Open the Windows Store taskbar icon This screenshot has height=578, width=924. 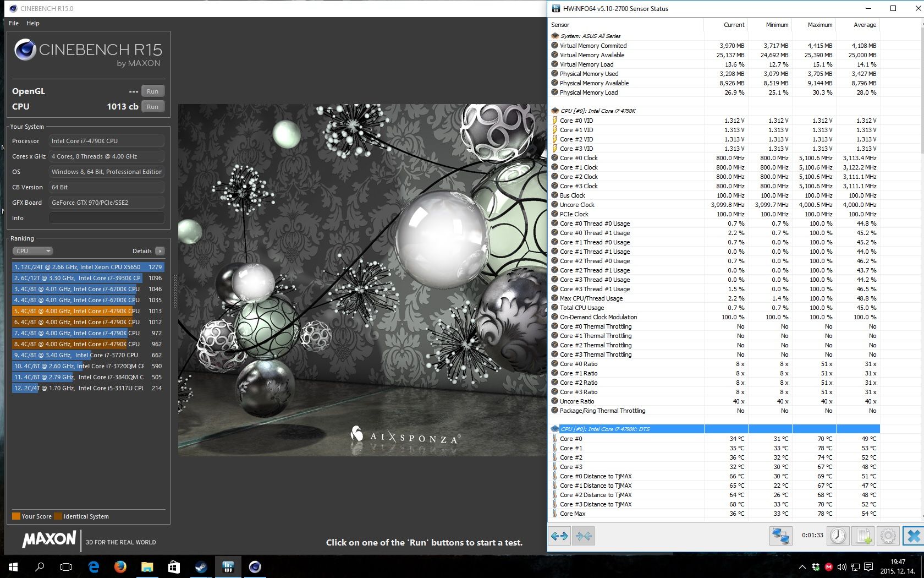click(x=174, y=566)
